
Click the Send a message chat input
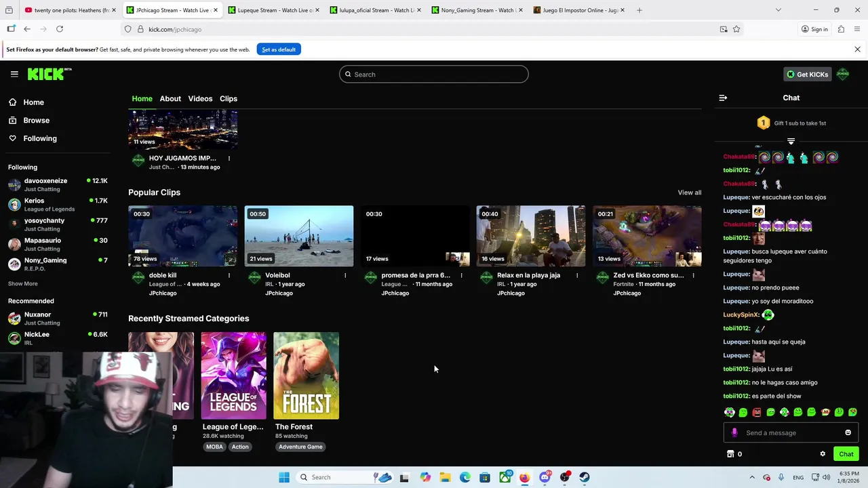791,432
